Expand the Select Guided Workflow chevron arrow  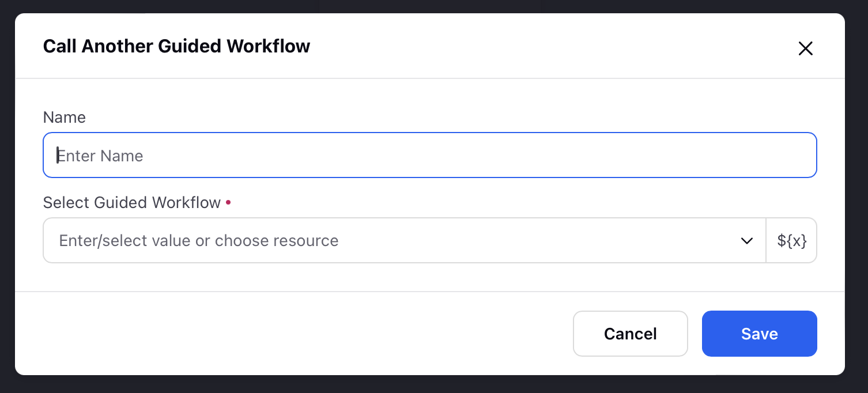(x=747, y=241)
